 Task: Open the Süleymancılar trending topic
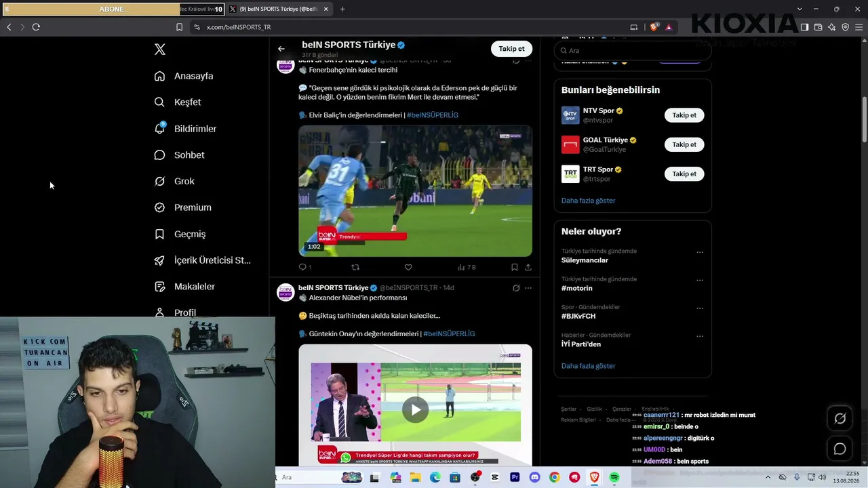point(585,260)
